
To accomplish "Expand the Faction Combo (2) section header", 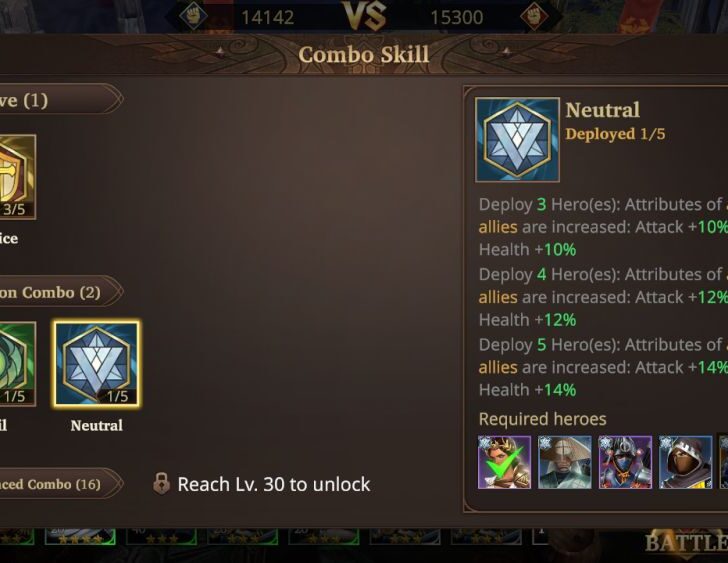I will point(60,292).
